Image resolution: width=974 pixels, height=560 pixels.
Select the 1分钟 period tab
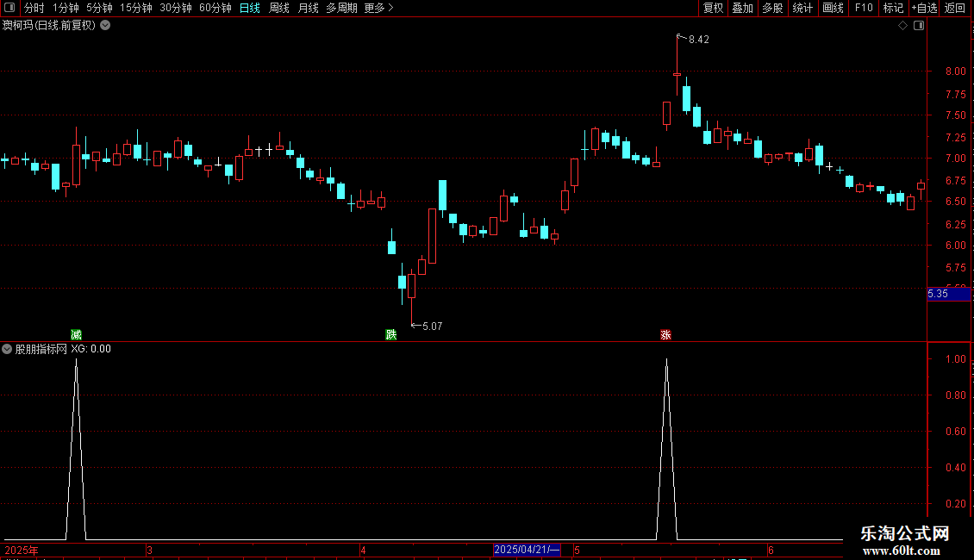pos(66,8)
